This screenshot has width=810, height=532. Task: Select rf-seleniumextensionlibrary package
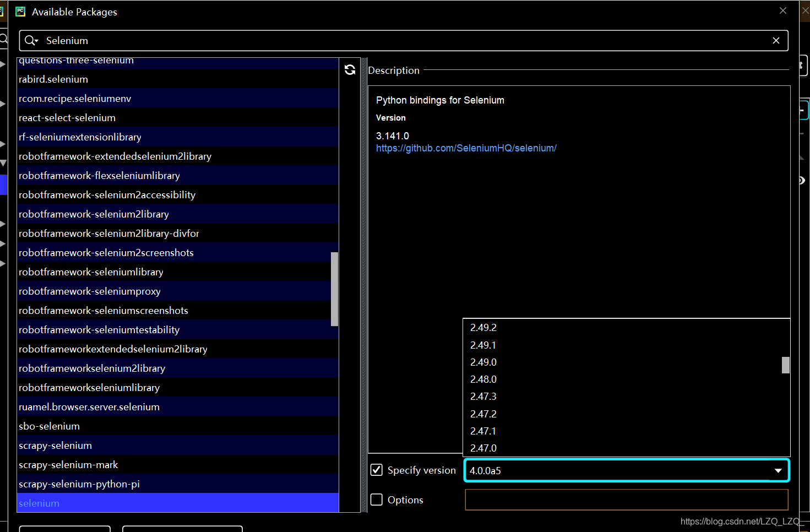[x=178, y=137]
